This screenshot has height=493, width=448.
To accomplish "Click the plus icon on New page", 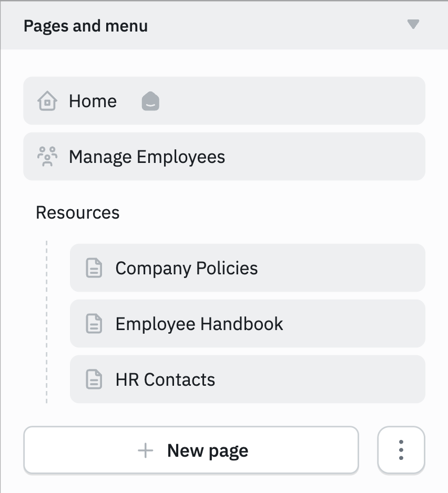I will point(145,450).
